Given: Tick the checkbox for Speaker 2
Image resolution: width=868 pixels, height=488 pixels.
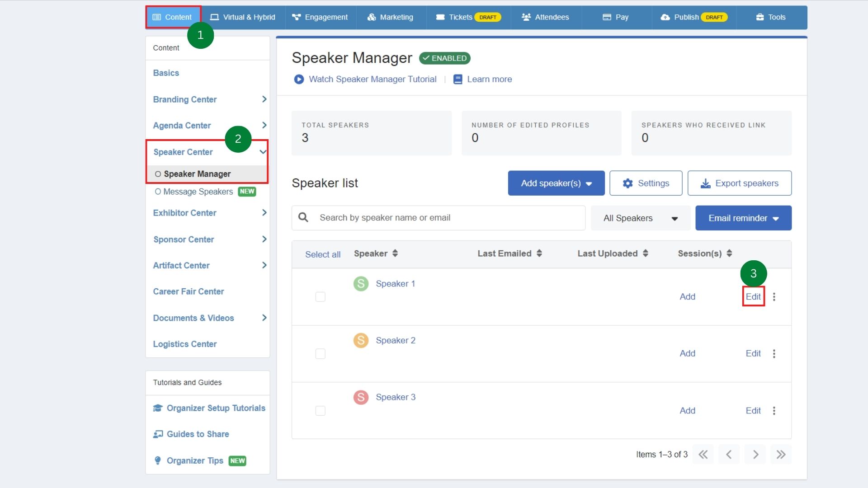Looking at the screenshot, I should click(x=320, y=354).
